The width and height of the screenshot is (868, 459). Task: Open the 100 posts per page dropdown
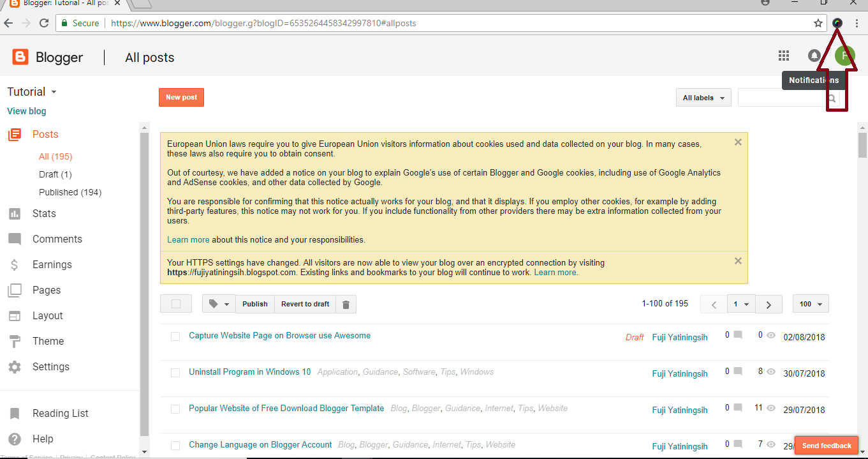click(811, 304)
